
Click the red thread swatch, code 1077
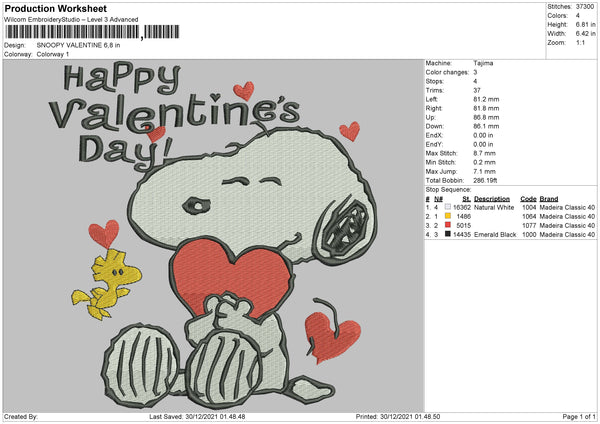coord(448,225)
